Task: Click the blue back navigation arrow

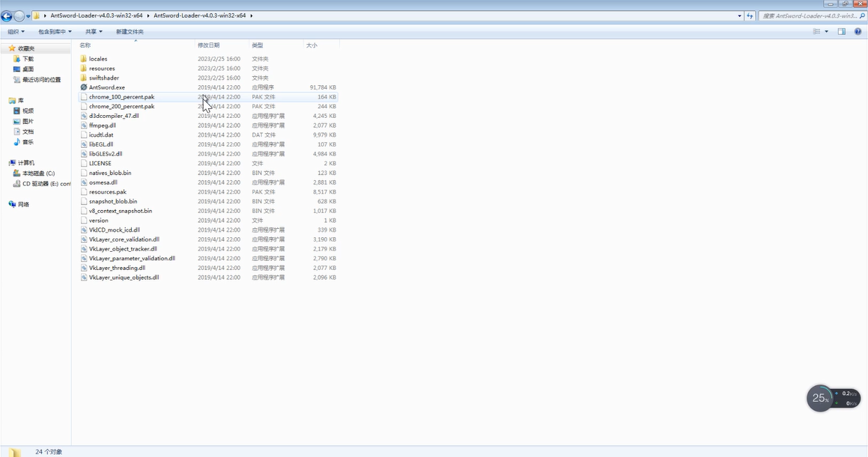Action: point(7,16)
